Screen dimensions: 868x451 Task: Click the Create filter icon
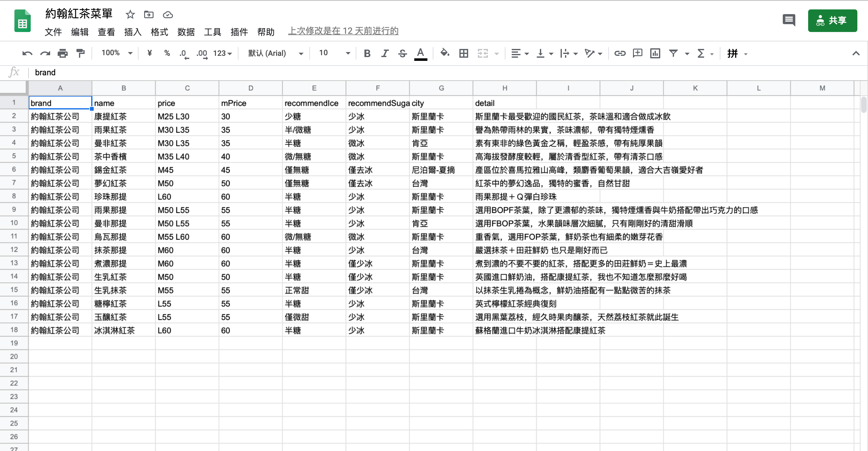(673, 53)
